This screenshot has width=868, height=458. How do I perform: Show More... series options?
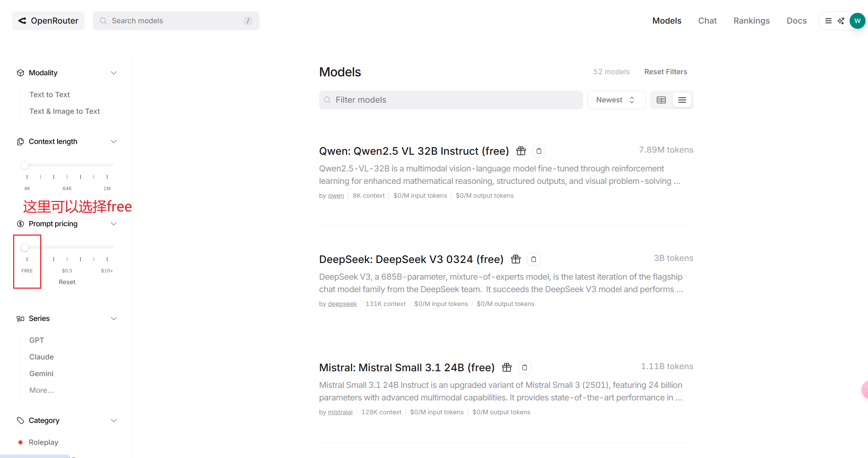point(41,390)
